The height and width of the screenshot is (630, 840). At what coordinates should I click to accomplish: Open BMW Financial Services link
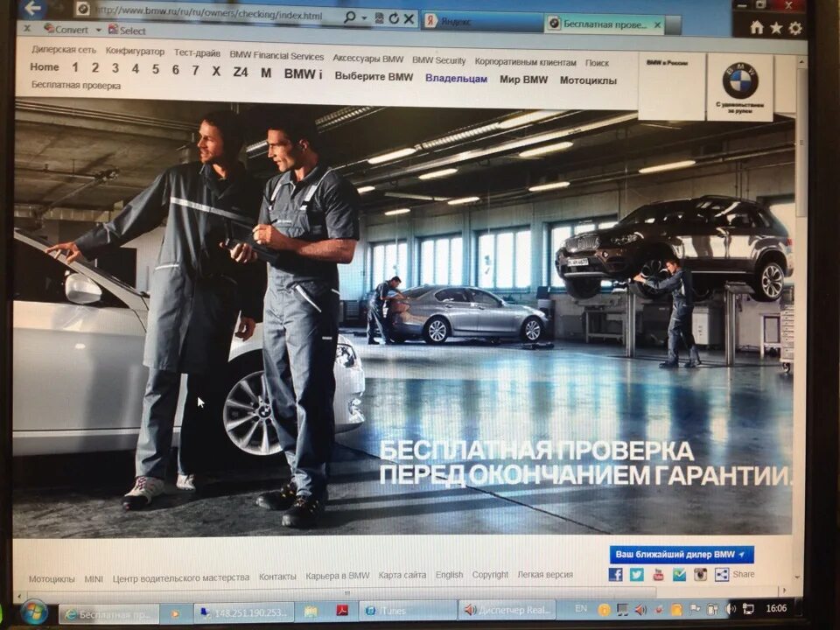276,55
